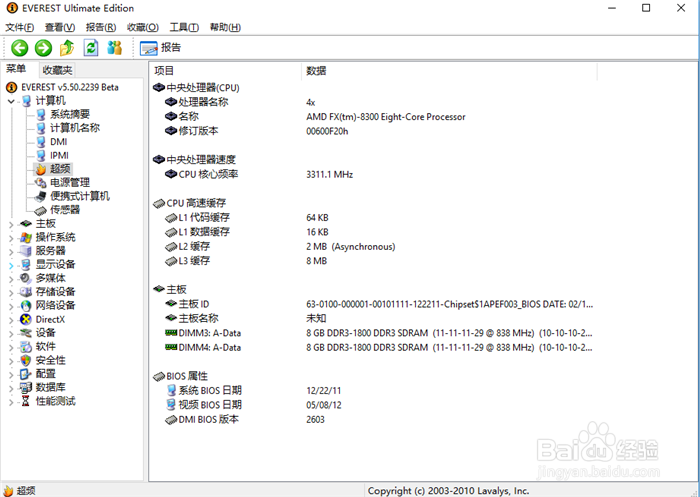The height and width of the screenshot is (497, 700).
Task: Click the DirectX X logo icon
Action: (x=26, y=319)
